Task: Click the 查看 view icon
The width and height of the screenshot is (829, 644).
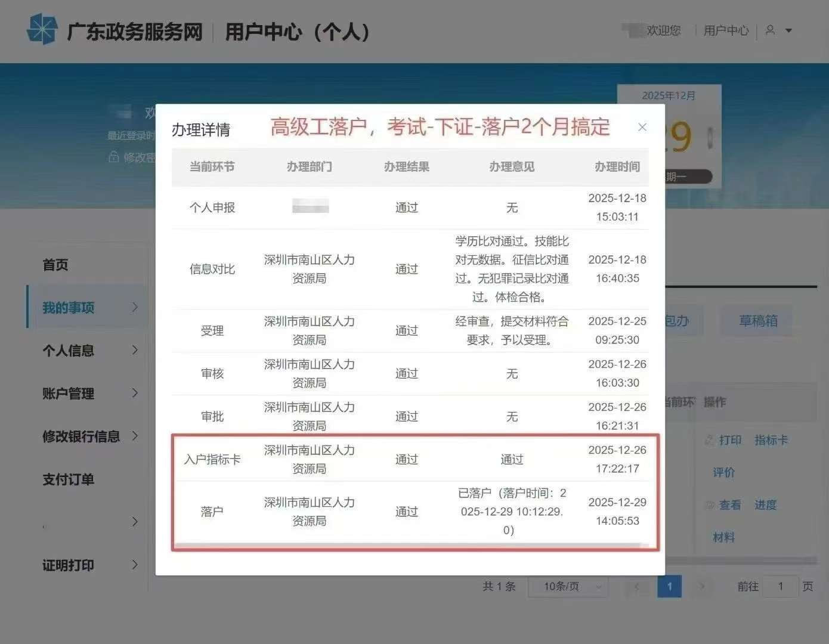Action: coord(710,505)
